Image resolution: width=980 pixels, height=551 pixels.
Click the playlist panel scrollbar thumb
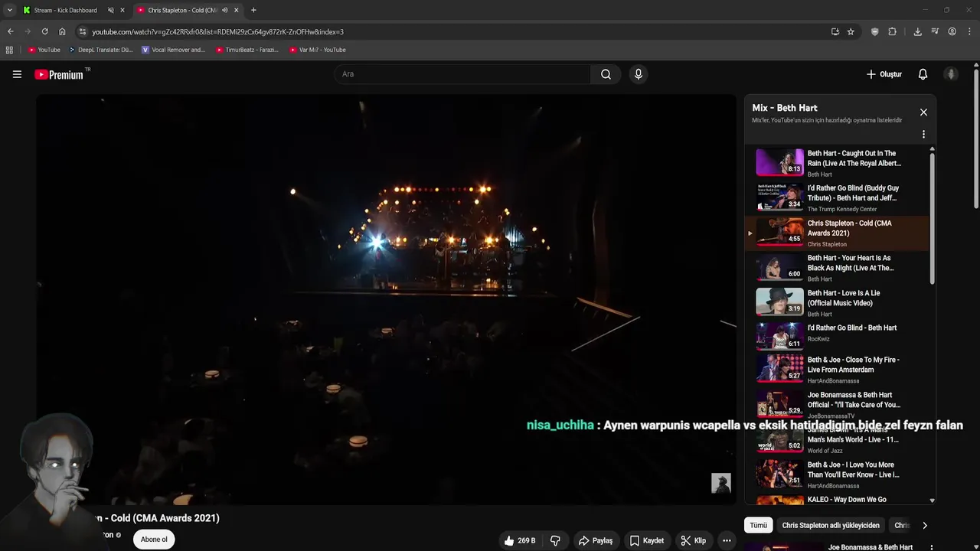click(x=932, y=218)
